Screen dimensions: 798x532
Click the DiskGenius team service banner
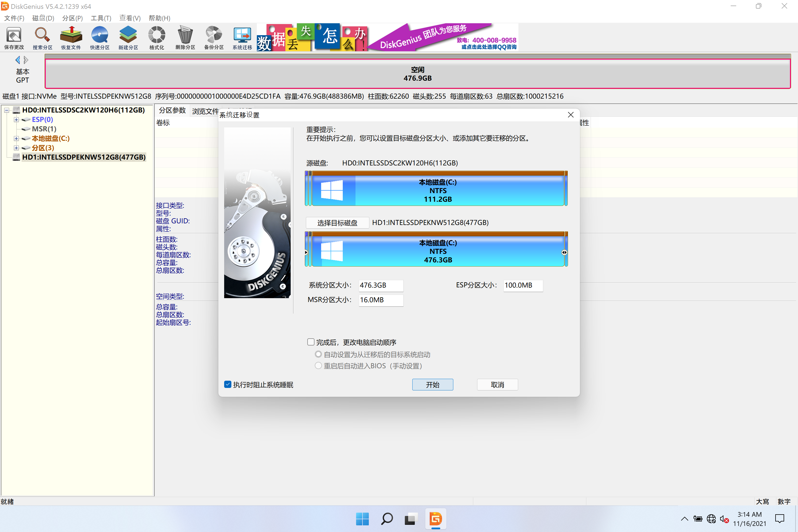pos(387,37)
